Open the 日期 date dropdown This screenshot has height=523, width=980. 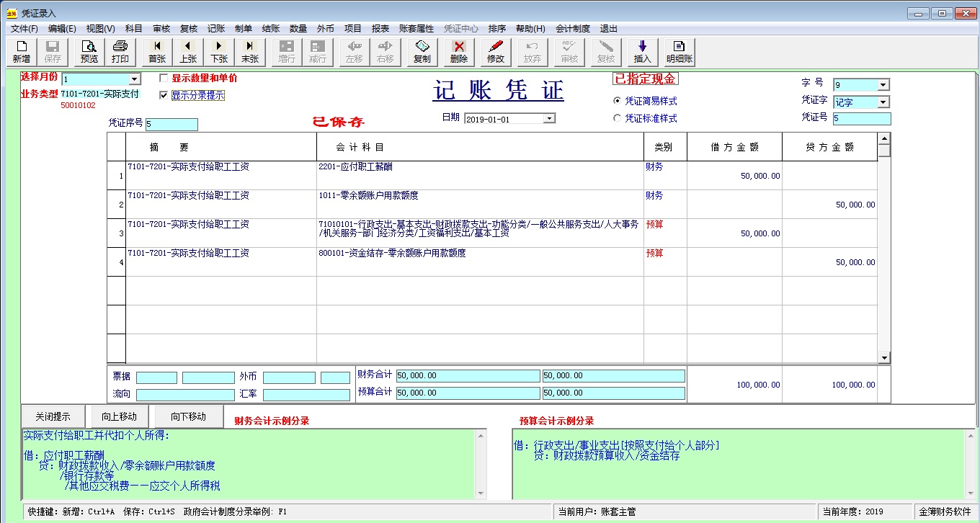click(549, 119)
